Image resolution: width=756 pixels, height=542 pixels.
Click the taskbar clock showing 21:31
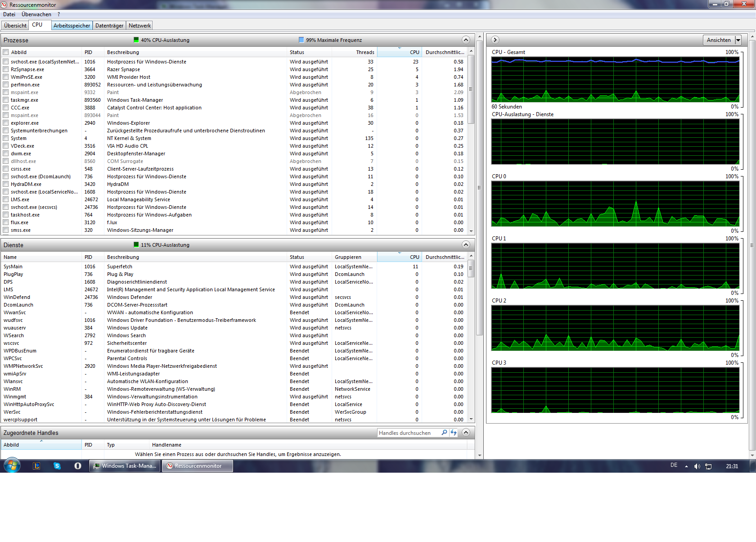(732, 466)
